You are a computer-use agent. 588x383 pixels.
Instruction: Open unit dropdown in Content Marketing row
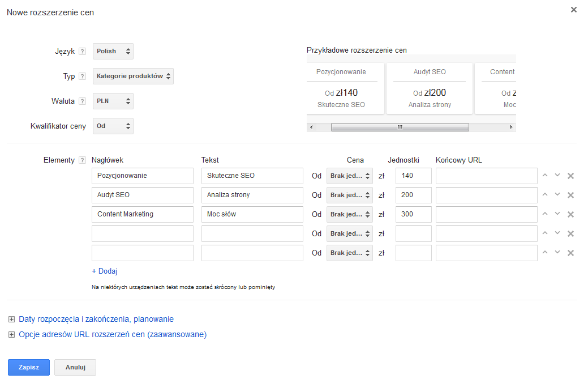click(x=350, y=214)
